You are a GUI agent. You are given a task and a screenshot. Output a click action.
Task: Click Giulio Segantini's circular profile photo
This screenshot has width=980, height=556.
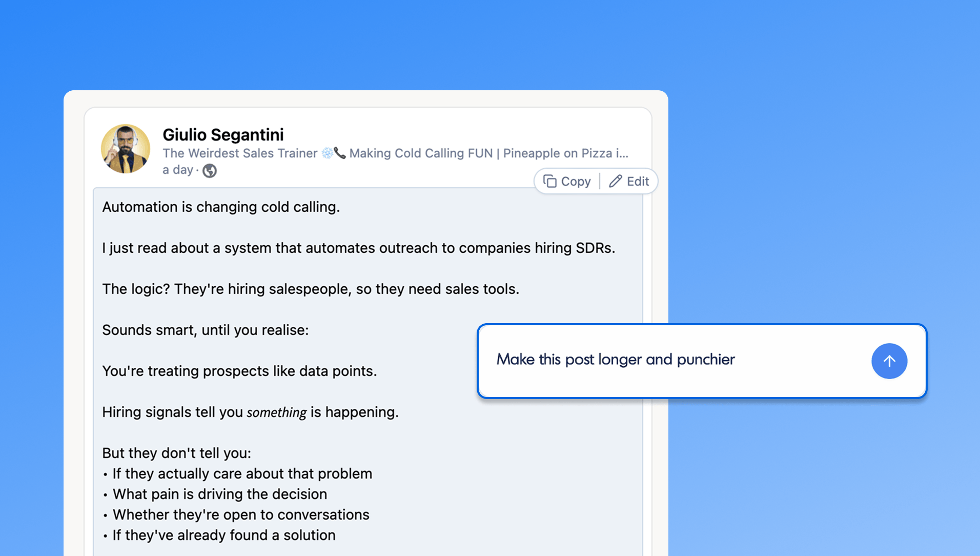(125, 149)
